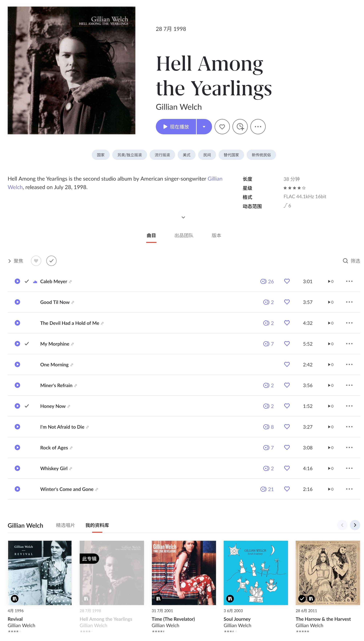The image size is (364, 641).
Task: Play I'm Not Afraid to Die
Action: click(x=17, y=427)
